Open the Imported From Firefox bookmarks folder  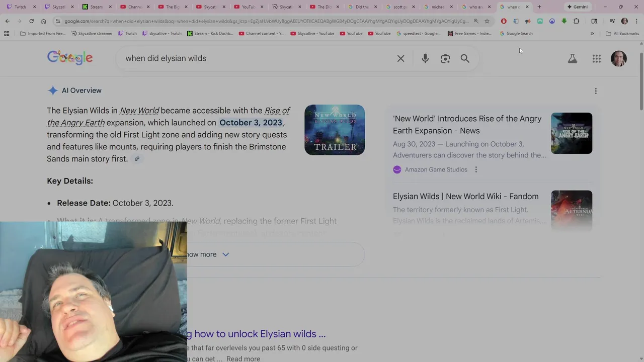(x=42, y=34)
